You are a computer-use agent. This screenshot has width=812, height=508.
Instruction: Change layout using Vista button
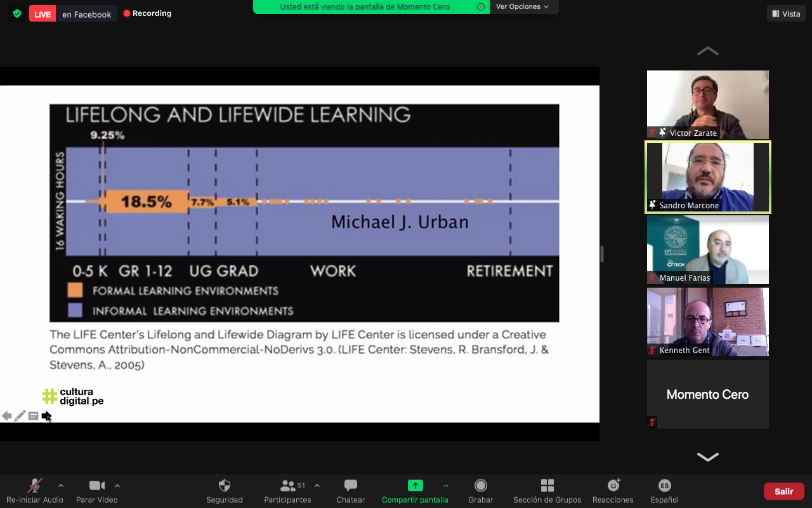tap(786, 14)
